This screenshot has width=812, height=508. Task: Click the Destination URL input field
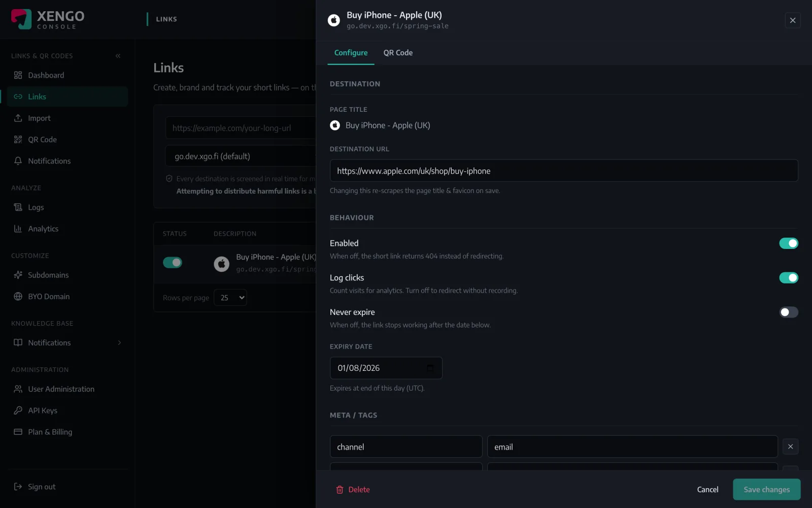[564, 171]
